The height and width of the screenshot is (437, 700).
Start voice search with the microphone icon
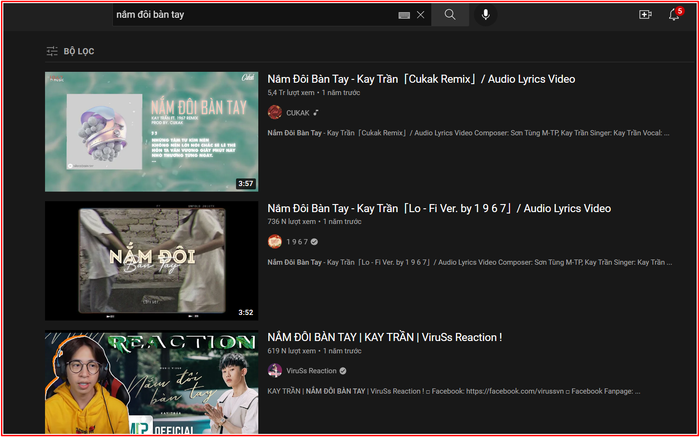click(486, 15)
